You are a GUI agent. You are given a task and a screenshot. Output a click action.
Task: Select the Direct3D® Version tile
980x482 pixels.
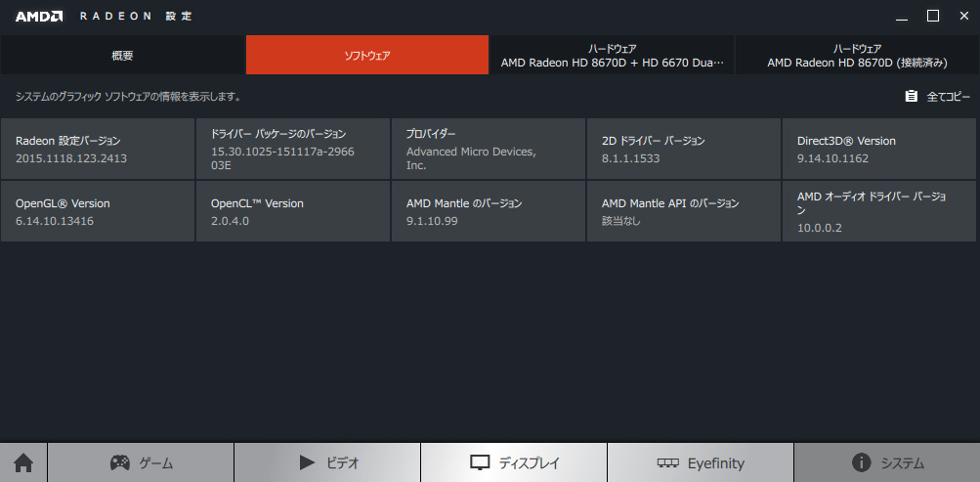[879, 149]
